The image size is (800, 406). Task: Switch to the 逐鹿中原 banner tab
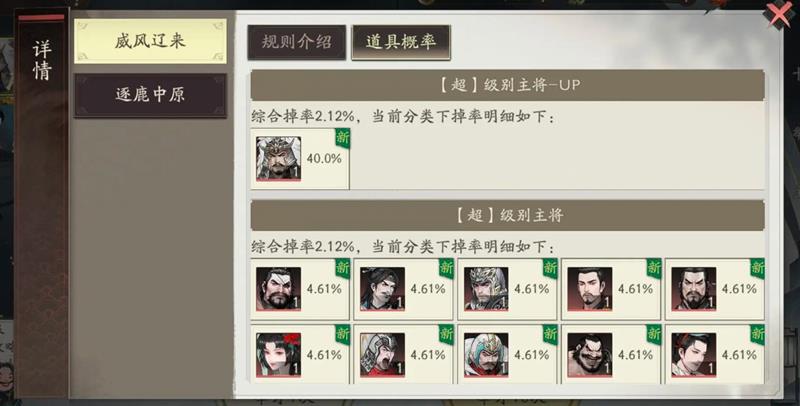point(151,95)
